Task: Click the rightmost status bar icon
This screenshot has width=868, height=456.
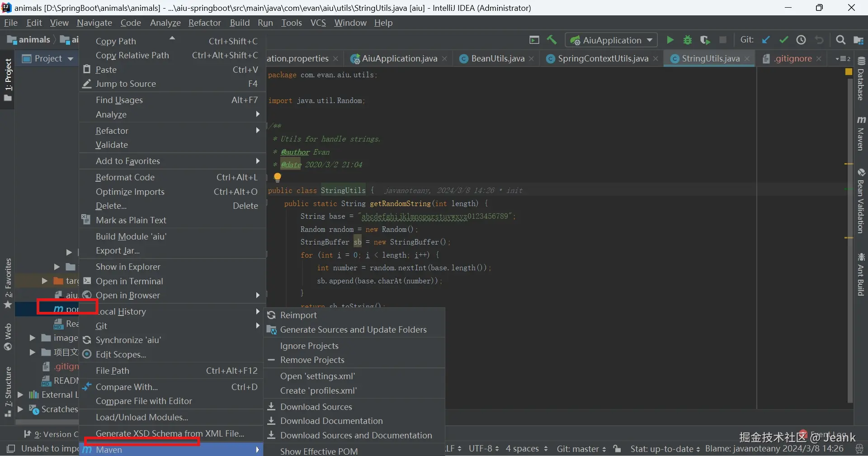Action: coord(860,449)
